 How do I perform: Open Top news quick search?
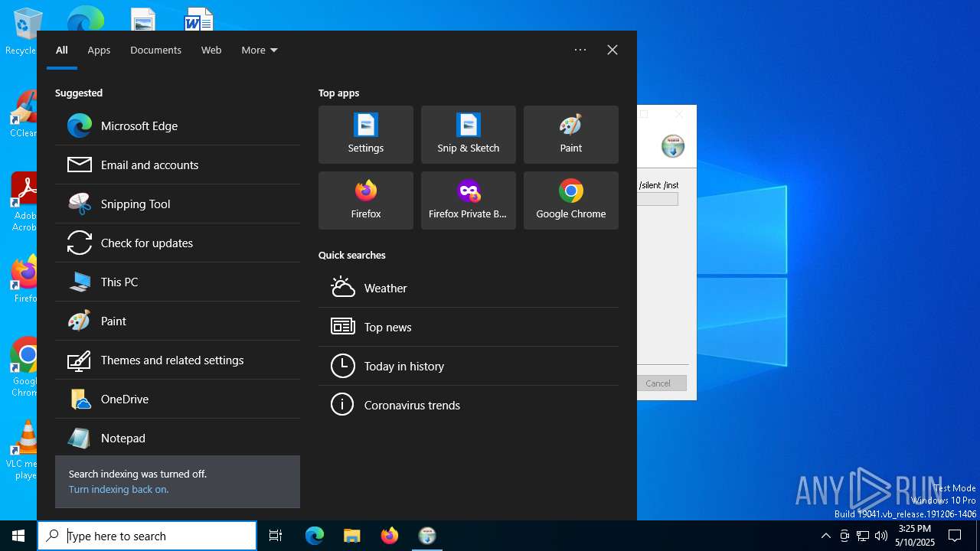pos(469,327)
